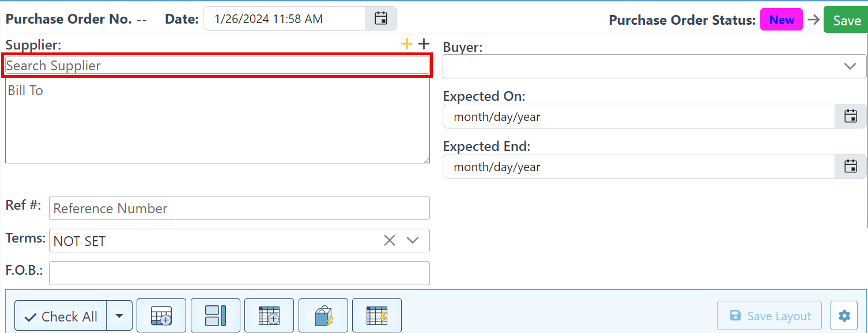The width and height of the screenshot is (868, 333).
Task: Click the Search Supplier field
Action: pyautogui.click(x=218, y=66)
